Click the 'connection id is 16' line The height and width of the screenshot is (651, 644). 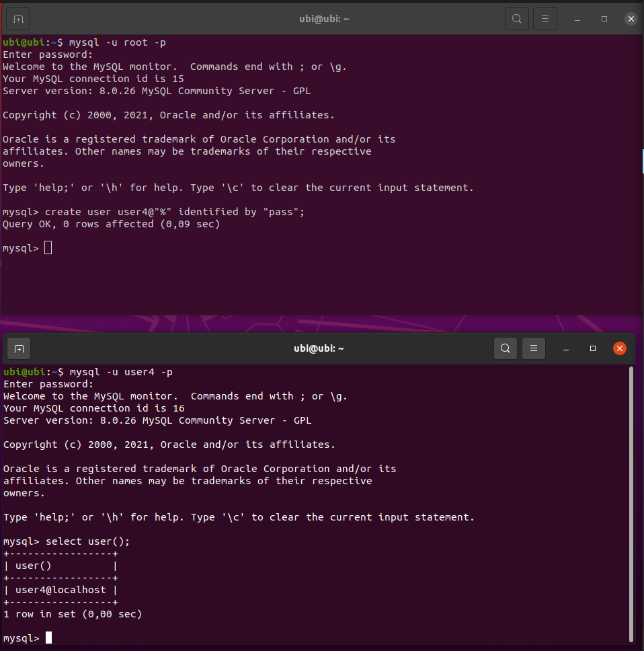(x=94, y=408)
